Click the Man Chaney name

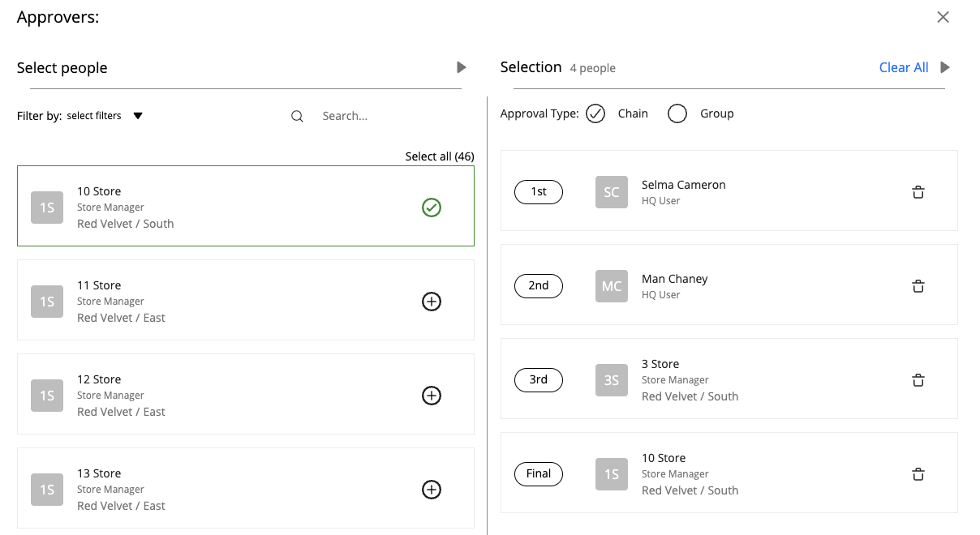click(x=675, y=279)
